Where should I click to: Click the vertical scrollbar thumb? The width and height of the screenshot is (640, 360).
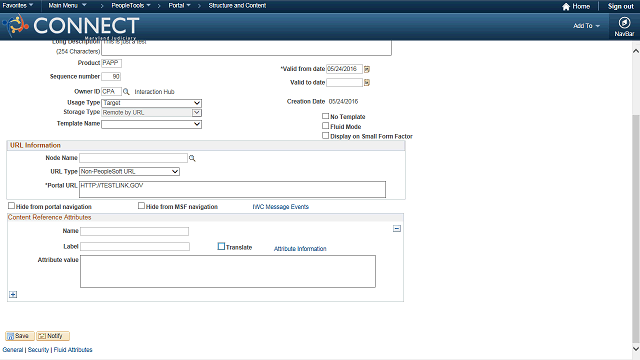coord(636,229)
